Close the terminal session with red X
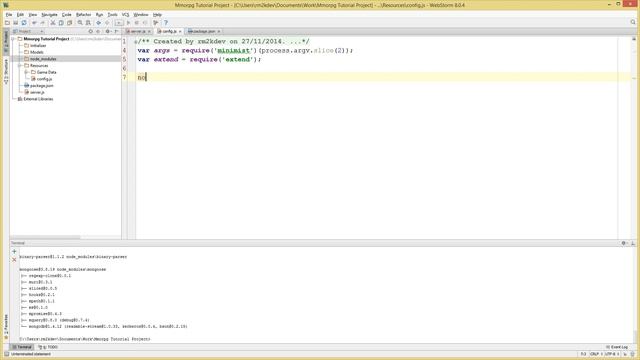The height and width of the screenshot is (360, 640). coord(14,260)
